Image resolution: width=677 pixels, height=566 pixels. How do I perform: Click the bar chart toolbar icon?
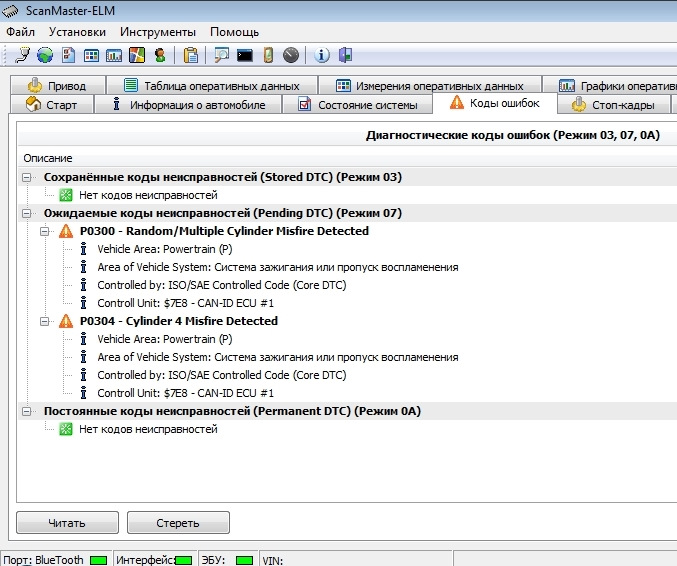click(114, 55)
